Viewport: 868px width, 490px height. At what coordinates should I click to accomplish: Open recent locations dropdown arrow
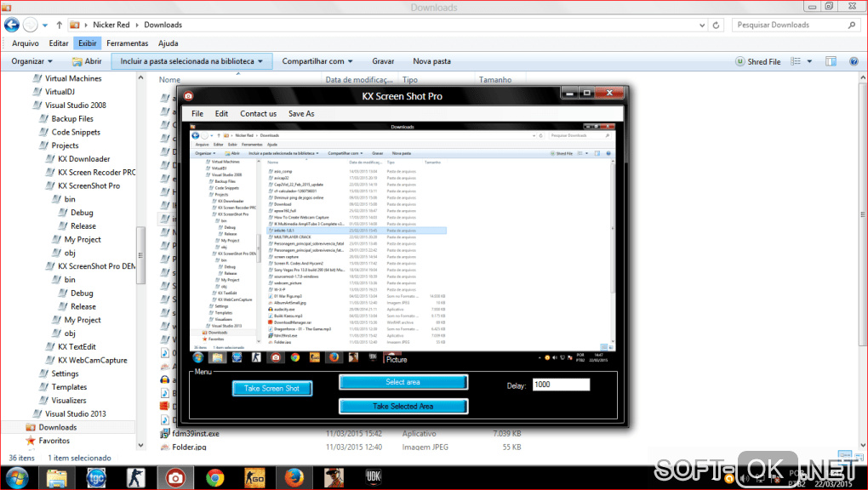tap(45, 25)
